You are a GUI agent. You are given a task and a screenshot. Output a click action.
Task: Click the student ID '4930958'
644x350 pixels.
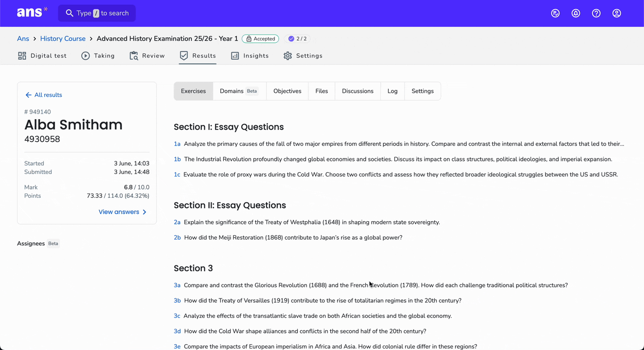click(x=42, y=139)
